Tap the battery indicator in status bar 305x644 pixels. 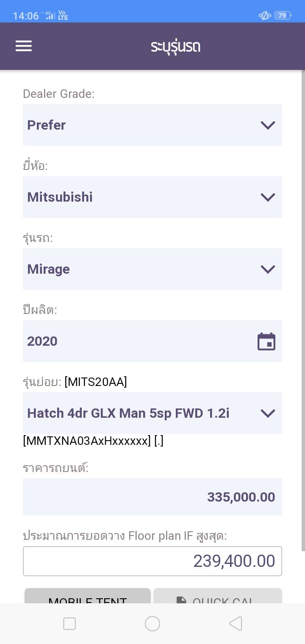click(x=282, y=16)
